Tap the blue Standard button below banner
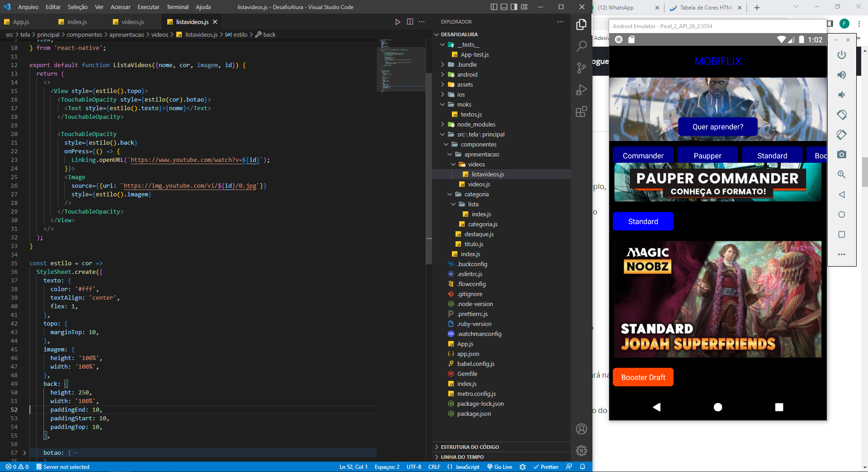Viewport: 868px width, 472px height. coord(643,221)
